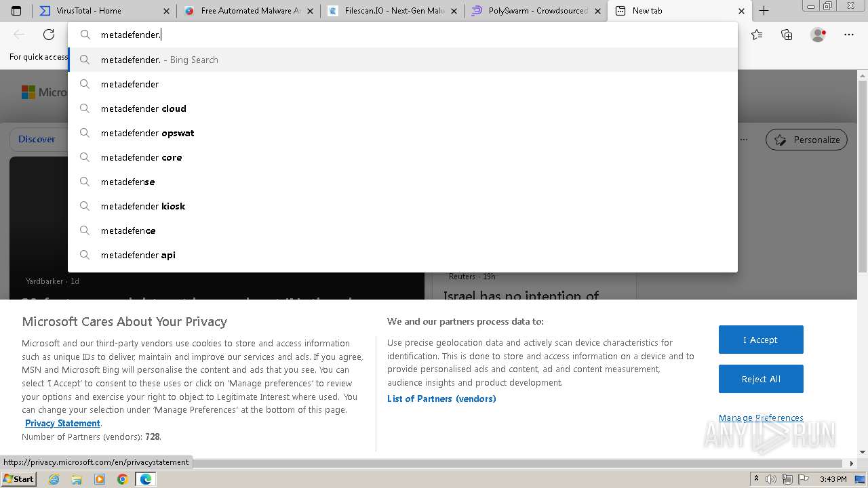Close the VirusTotal tab

point(167,11)
